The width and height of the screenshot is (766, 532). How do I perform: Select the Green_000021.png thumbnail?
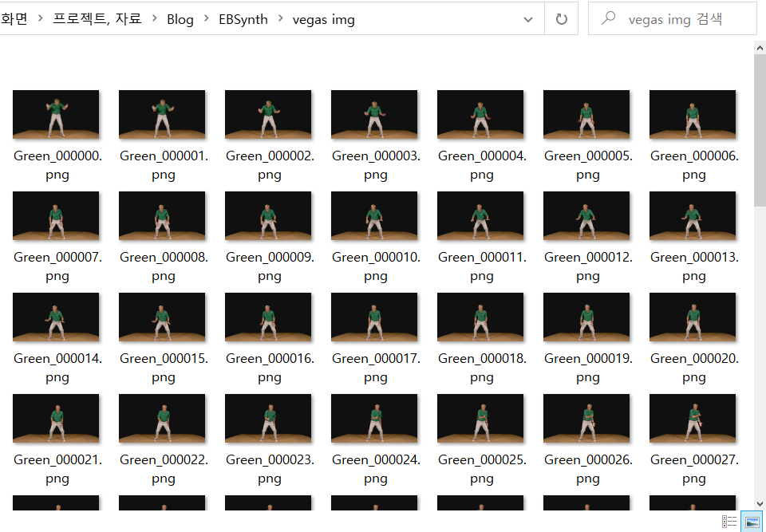click(x=56, y=418)
